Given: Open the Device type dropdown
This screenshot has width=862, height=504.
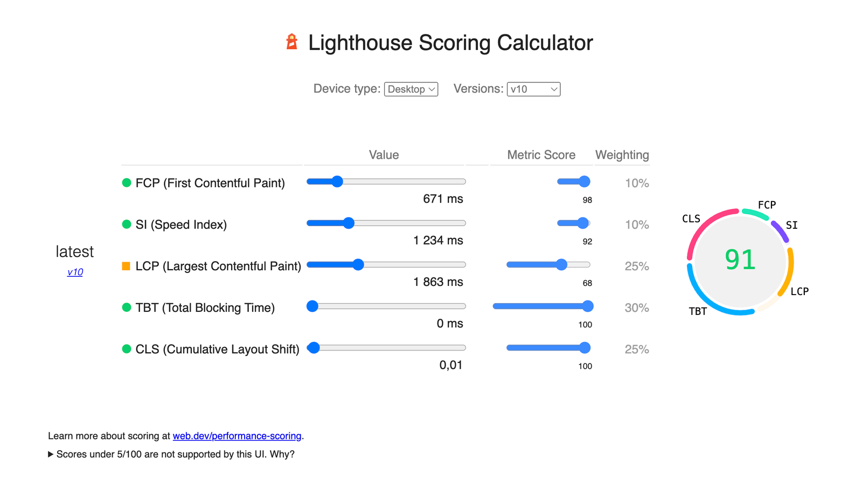Looking at the screenshot, I should pos(411,89).
